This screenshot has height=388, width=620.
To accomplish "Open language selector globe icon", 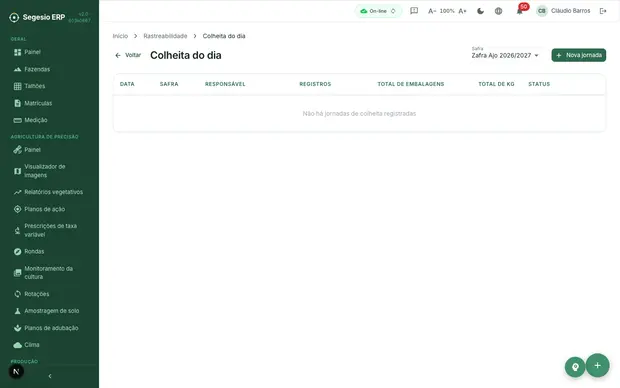I will coord(499,11).
